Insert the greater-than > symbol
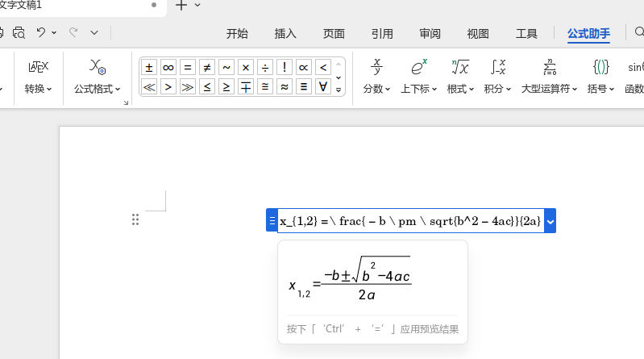Screen dimensions: 644x359 pyautogui.click(x=168, y=87)
